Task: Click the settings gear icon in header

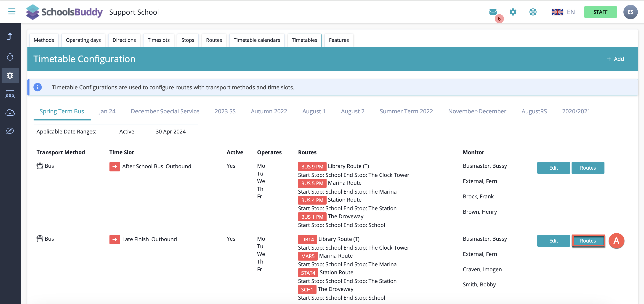Action: [513, 12]
